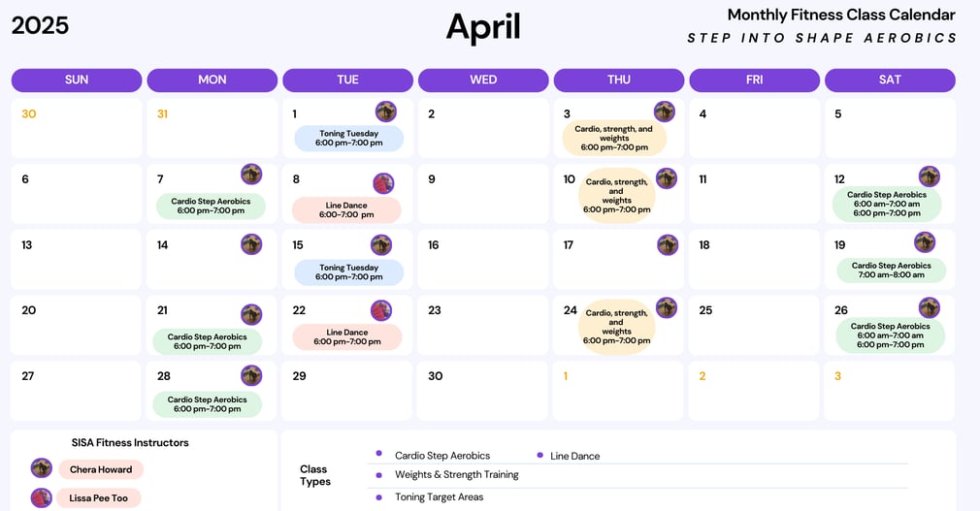
Task: Click Lissa Pee Too's avatar in legend
Action: coord(42,497)
